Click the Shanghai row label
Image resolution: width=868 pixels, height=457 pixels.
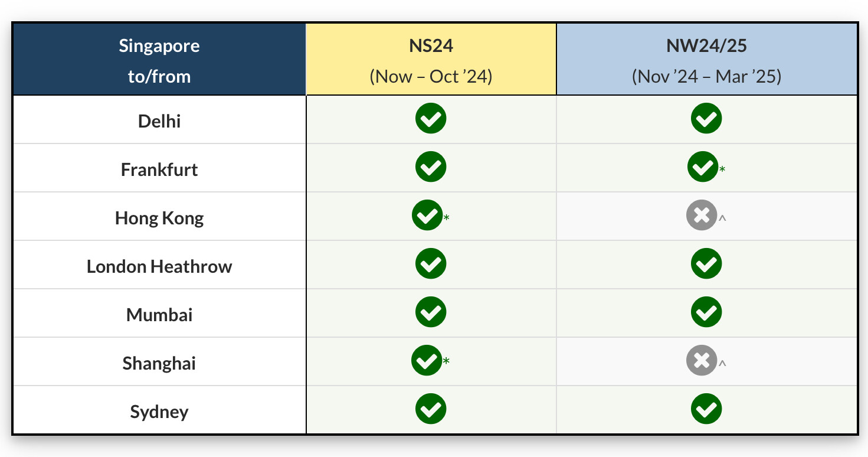coord(159,364)
